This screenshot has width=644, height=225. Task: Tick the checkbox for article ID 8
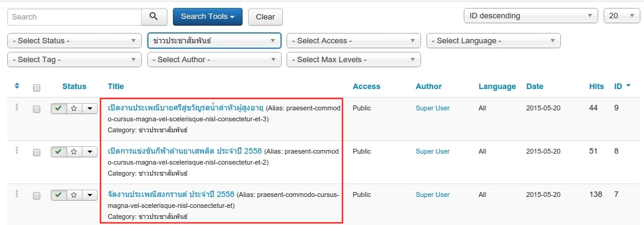[37, 152]
